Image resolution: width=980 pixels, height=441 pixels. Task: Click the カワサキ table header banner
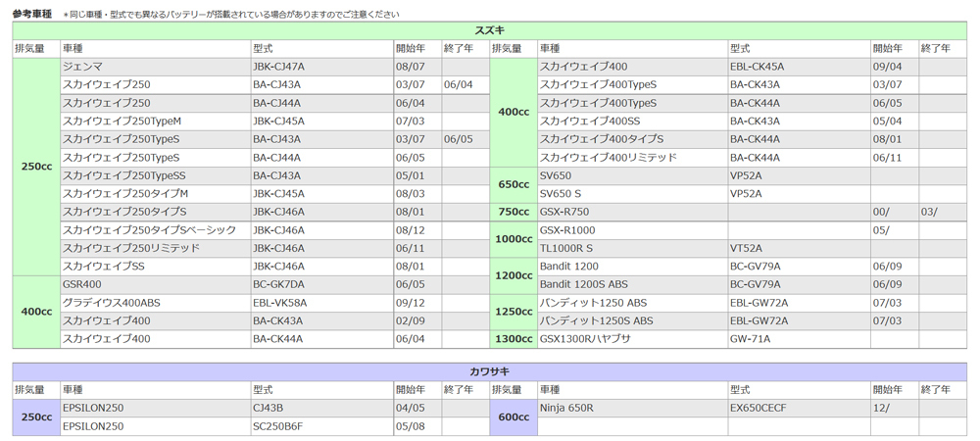[489, 372]
